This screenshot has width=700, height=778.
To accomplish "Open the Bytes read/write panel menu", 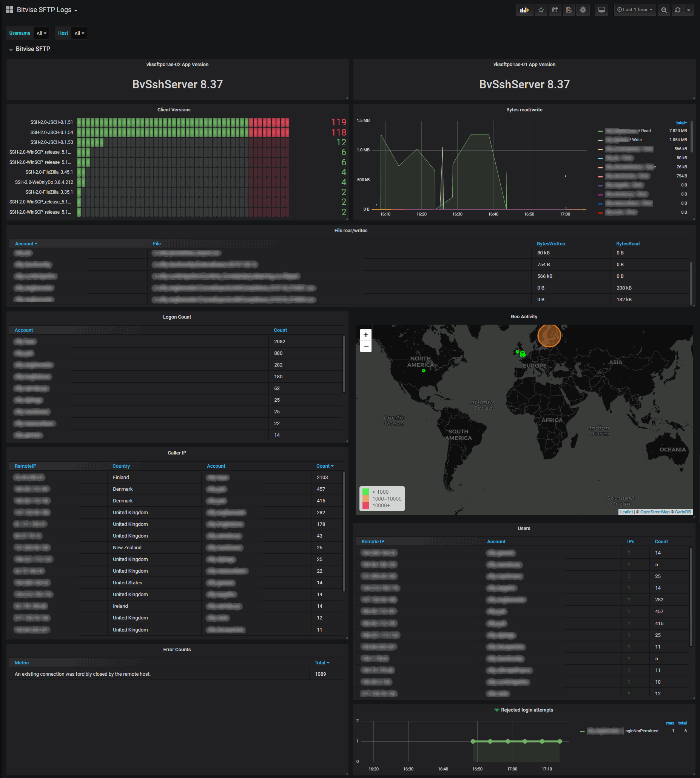I will tap(524, 110).
